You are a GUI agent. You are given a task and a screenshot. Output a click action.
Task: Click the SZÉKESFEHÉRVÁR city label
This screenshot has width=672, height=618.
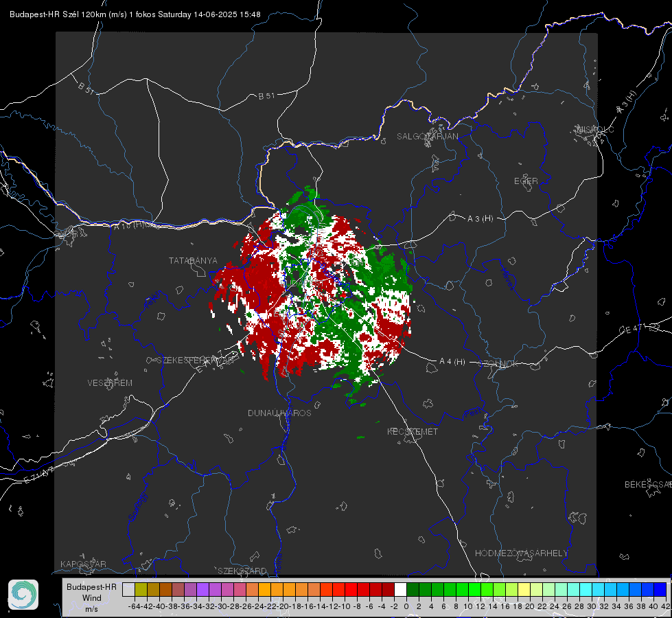(x=195, y=360)
